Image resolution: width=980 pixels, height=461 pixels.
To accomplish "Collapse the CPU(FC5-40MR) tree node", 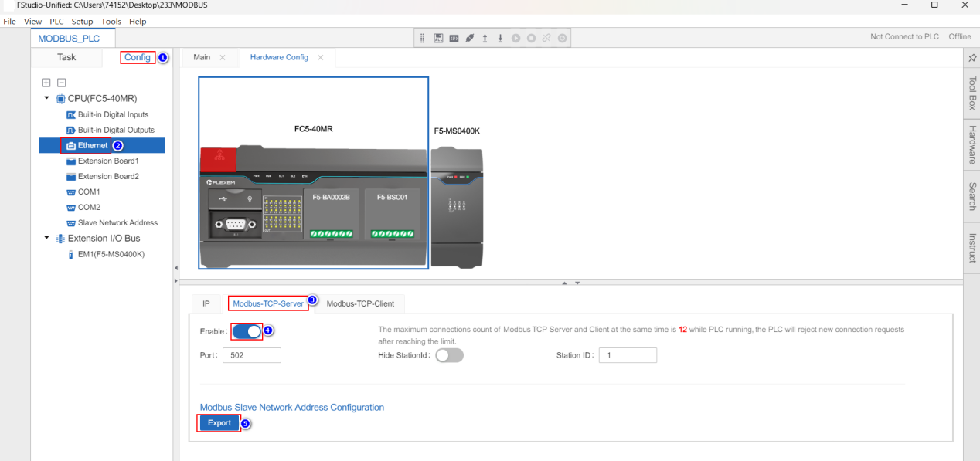I will 46,98.
